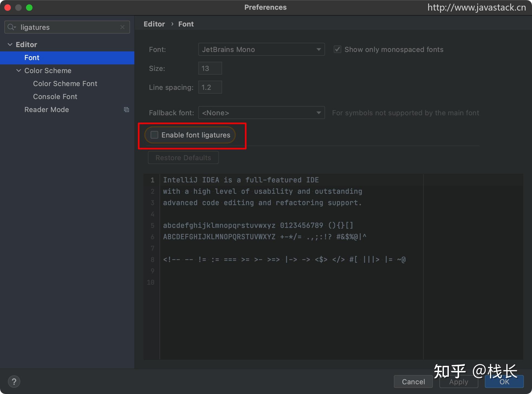Click the Cancel button
The height and width of the screenshot is (394, 532).
pyautogui.click(x=413, y=382)
